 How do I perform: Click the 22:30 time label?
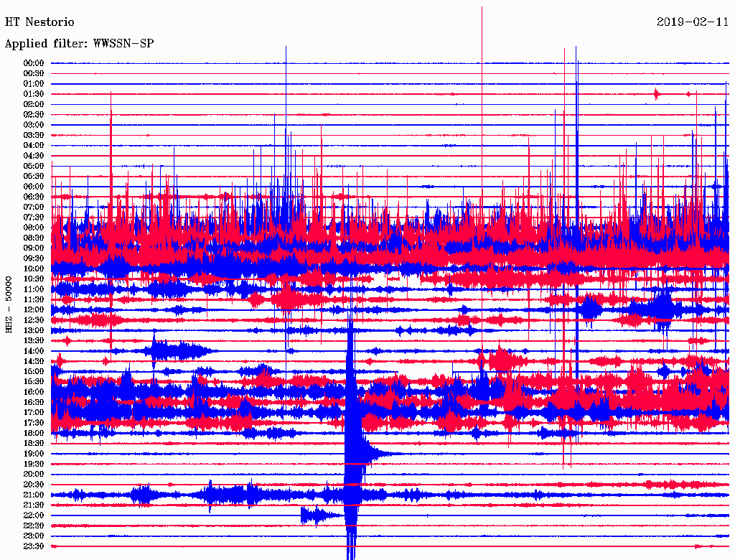[x=34, y=526]
